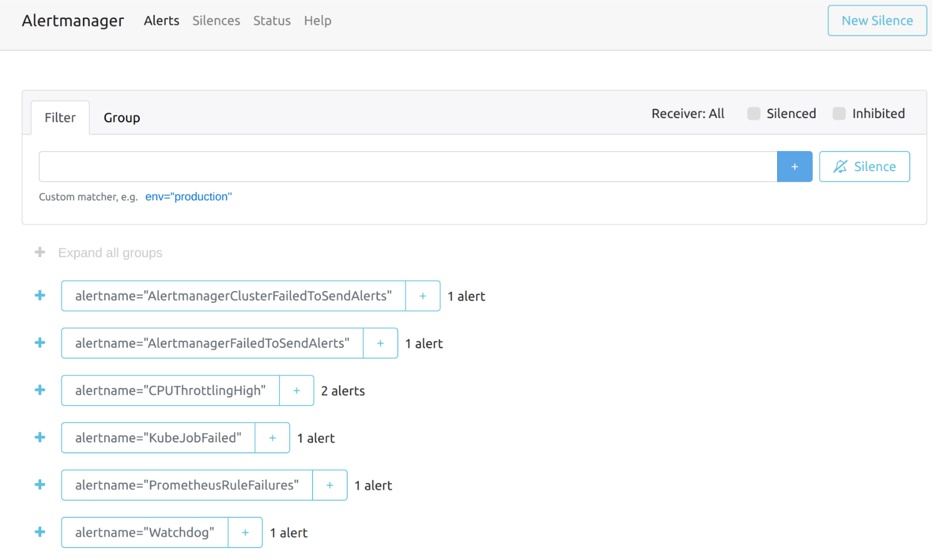Viewport: 938px width, 560px height.
Task: Click the "+" on the CPUThrottlingHigh chip
Action: pos(296,390)
